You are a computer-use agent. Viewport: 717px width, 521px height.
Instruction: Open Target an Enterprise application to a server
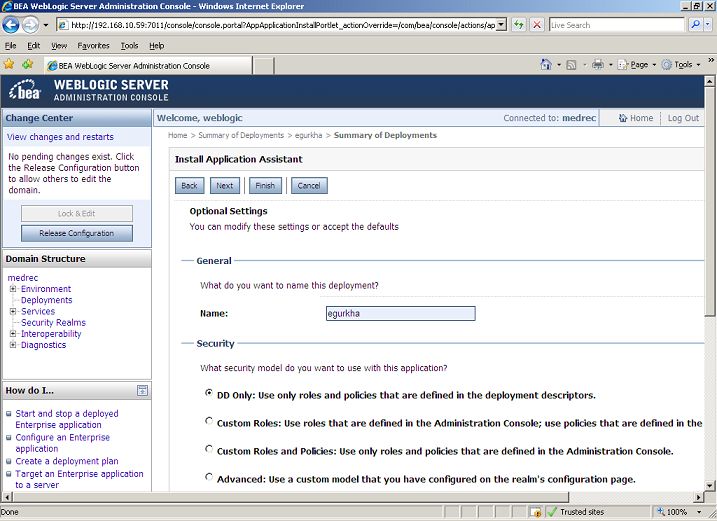(x=79, y=479)
